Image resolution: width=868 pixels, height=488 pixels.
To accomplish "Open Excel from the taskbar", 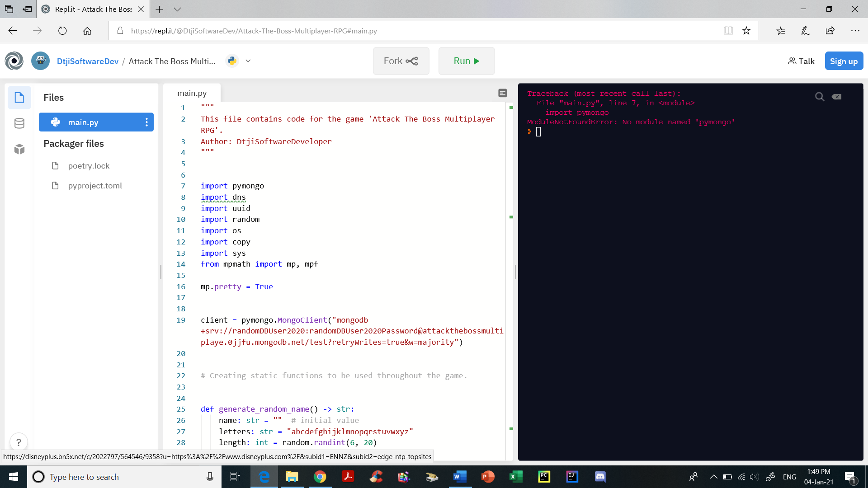I will pos(516,477).
